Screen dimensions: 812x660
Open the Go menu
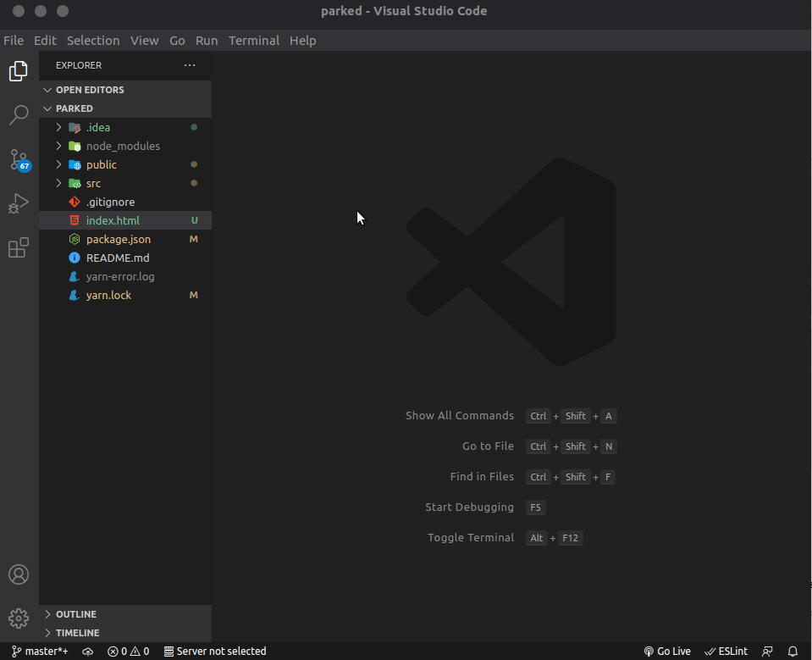click(177, 41)
